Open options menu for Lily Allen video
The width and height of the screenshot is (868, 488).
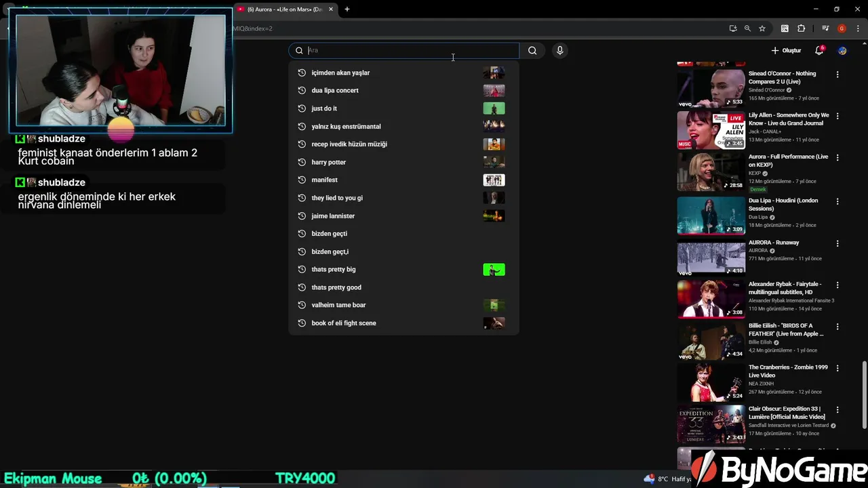(x=837, y=116)
